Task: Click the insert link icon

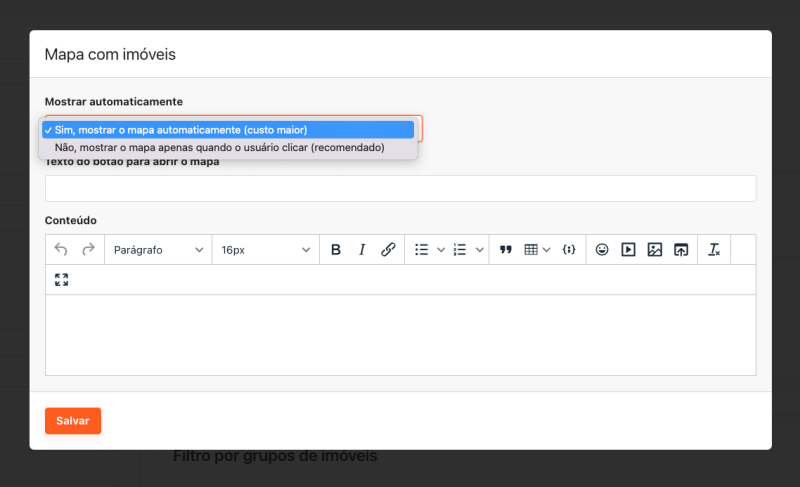Action: (x=388, y=250)
